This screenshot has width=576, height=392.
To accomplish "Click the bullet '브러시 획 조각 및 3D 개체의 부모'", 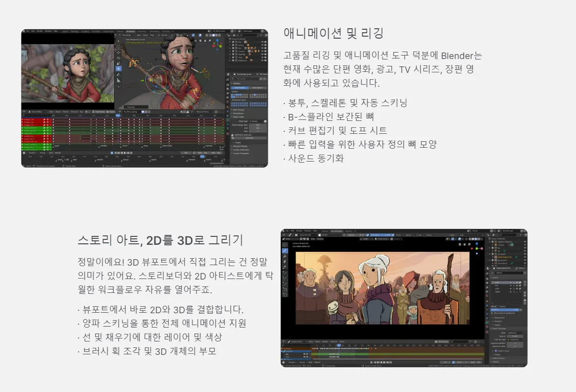I will (x=147, y=351).
